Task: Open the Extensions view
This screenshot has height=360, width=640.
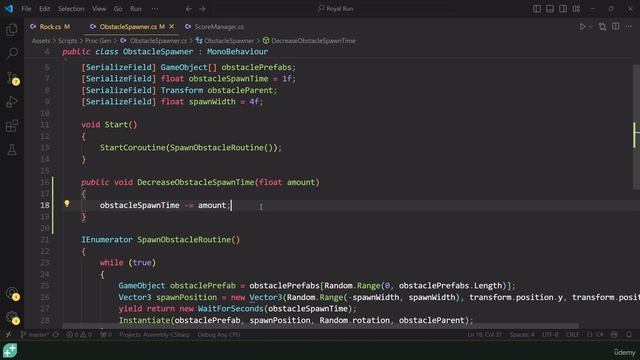Action: pyautogui.click(x=12, y=126)
